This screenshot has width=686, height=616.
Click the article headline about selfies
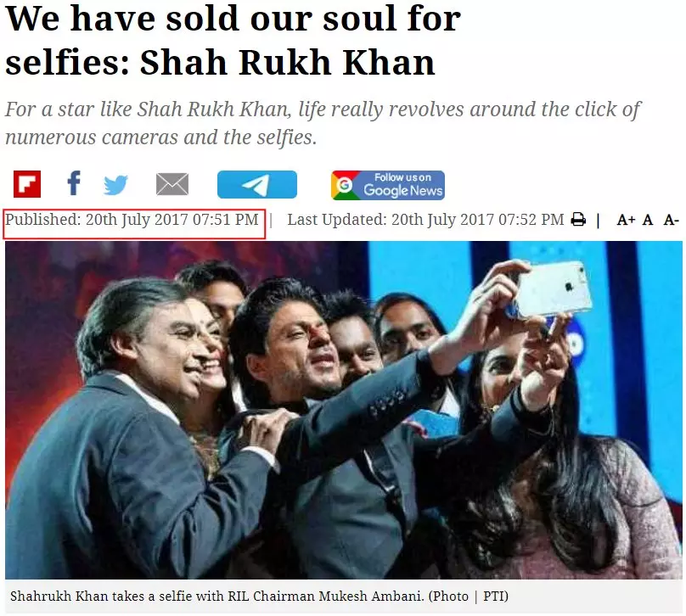click(233, 41)
